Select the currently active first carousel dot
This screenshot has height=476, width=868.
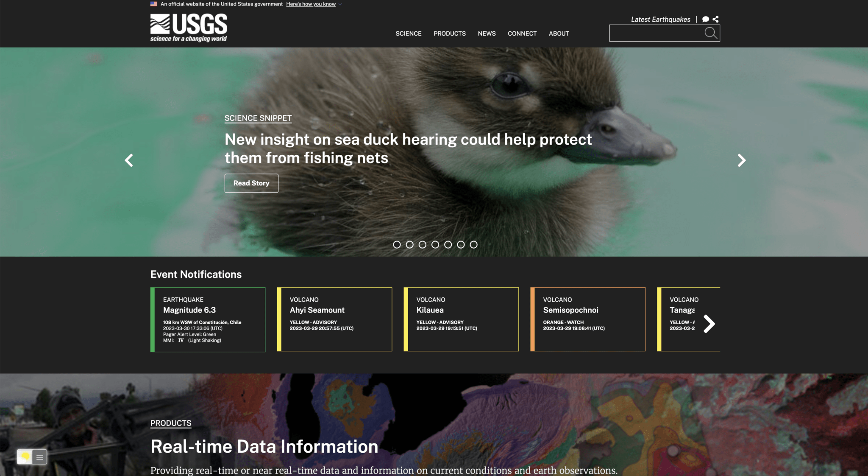[x=398, y=244]
